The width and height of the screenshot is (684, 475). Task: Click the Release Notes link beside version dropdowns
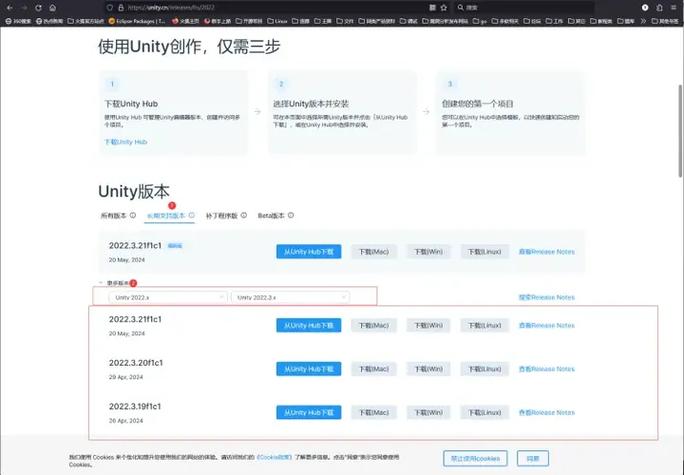pos(547,297)
